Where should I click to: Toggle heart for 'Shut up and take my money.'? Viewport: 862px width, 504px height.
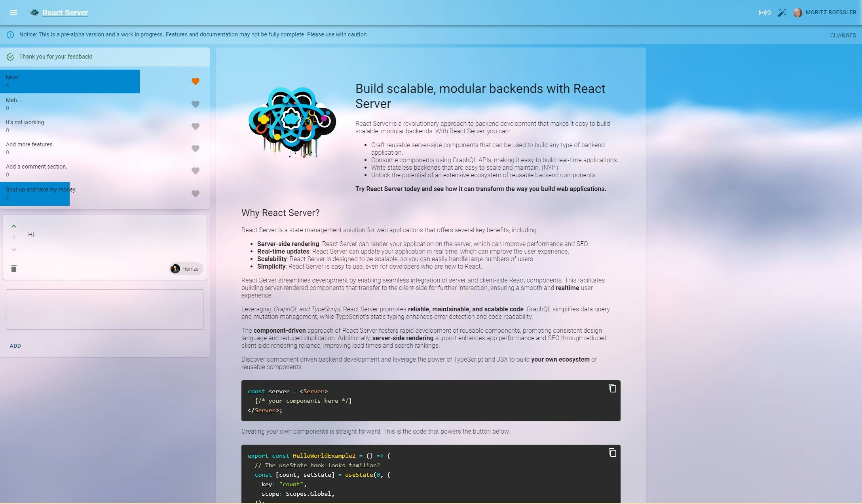click(196, 193)
